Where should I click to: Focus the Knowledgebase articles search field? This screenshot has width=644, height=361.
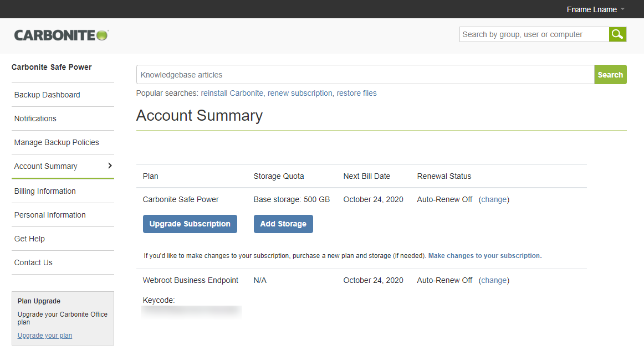pos(365,75)
